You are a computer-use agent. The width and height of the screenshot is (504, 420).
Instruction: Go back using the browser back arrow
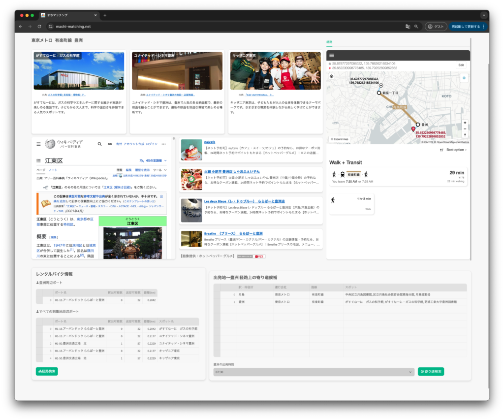click(x=21, y=27)
